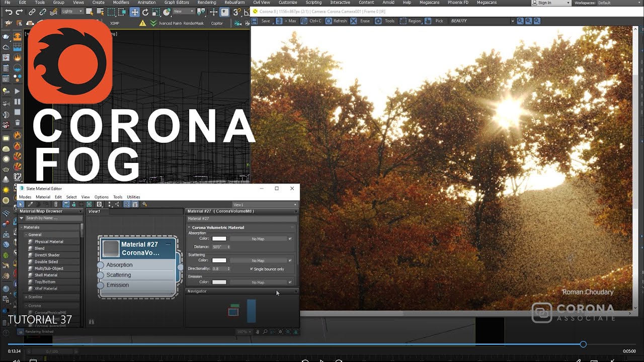Image resolution: width=644 pixels, height=362 pixels.
Task: Zoom in the Corona frame buffer
Action: (520, 21)
